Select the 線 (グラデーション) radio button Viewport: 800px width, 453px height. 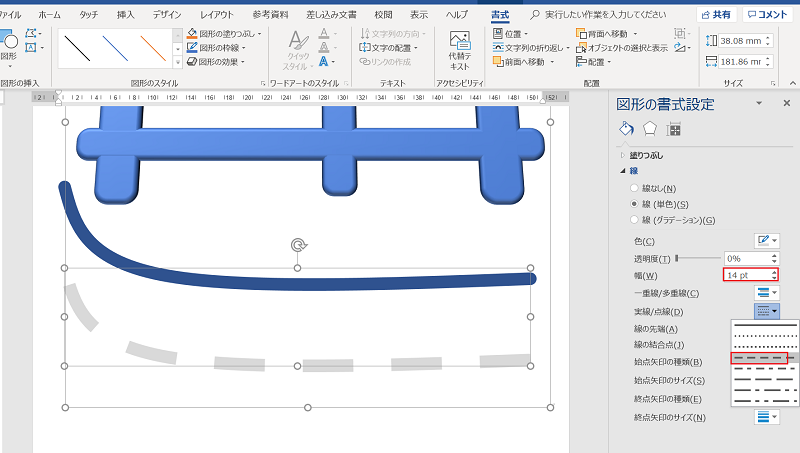(634, 220)
